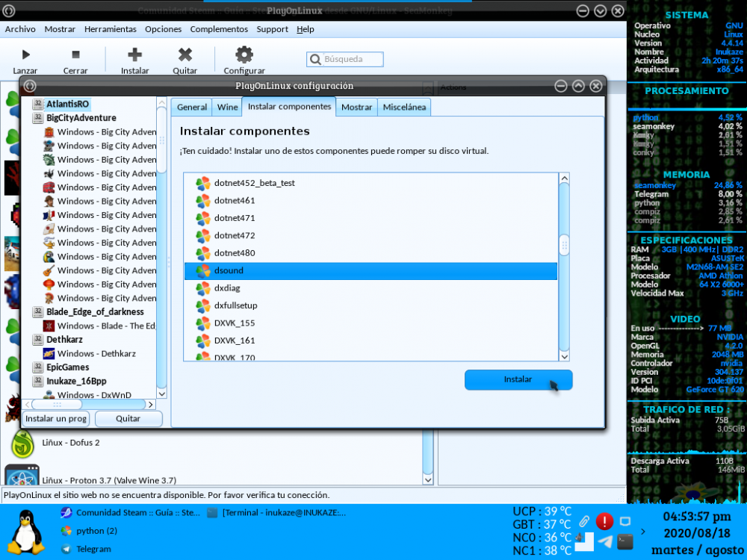Select the BigCityAdventure virtual drive
This screenshot has height=560, width=747.
coord(81,118)
